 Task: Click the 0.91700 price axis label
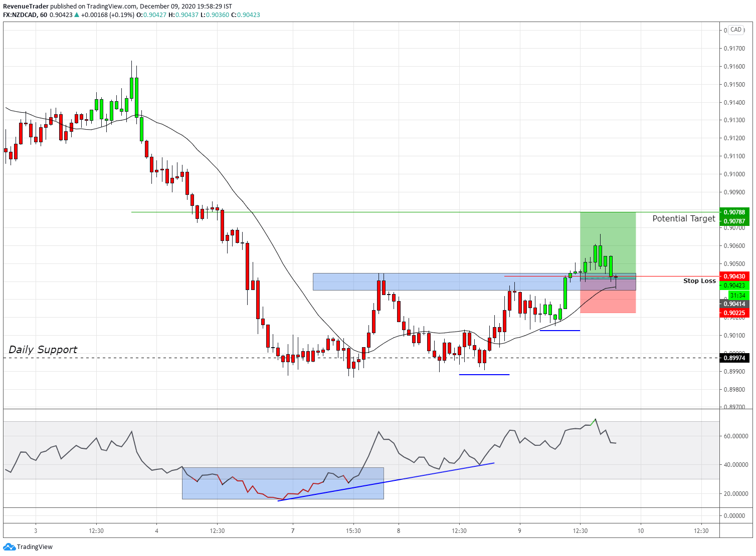(x=734, y=49)
